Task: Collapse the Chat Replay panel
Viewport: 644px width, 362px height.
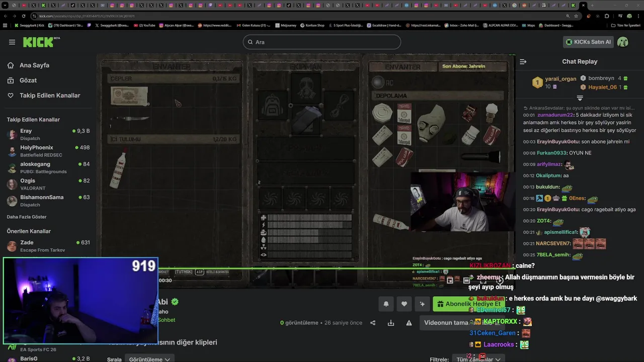Action: [x=523, y=62]
